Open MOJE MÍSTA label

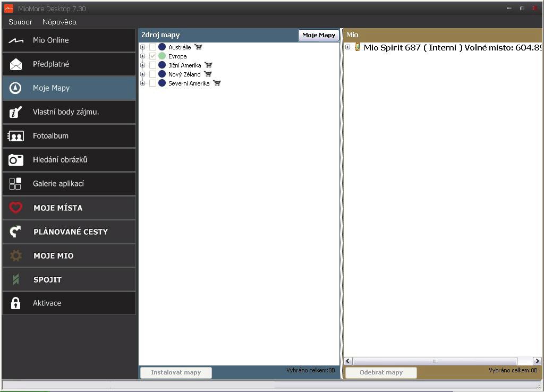(58, 208)
